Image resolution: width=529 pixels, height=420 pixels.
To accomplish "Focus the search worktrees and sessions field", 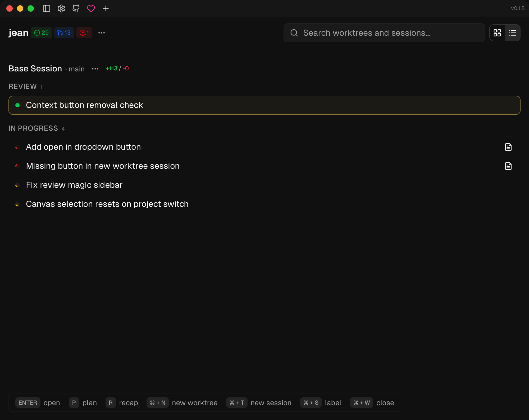I will tap(384, 33).
